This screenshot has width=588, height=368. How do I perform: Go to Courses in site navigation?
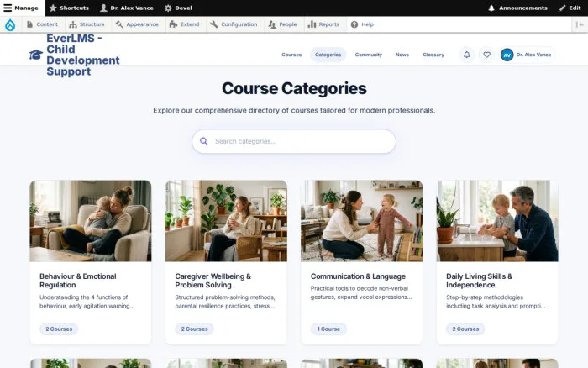point(291,55)
